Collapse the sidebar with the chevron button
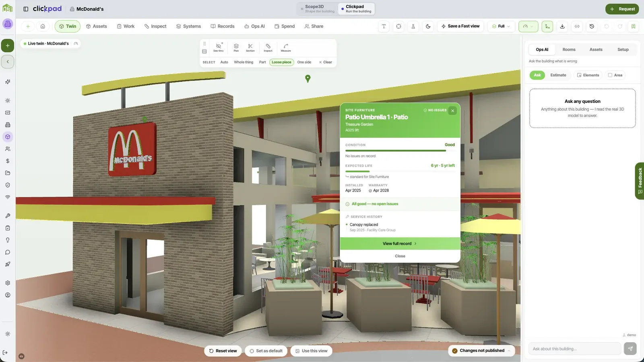 click(x=8, y=62)
